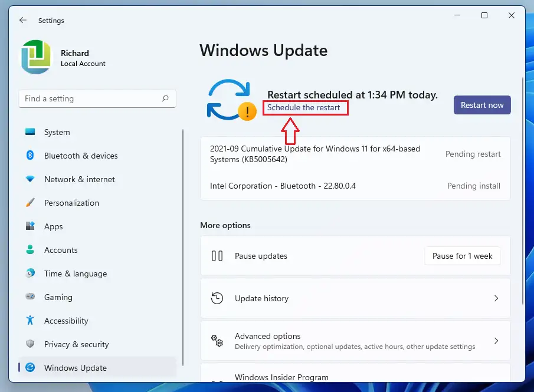The image size is (534, 392).
Task: Click the Advanced options gears icon
Action: [x=217, y=340]
